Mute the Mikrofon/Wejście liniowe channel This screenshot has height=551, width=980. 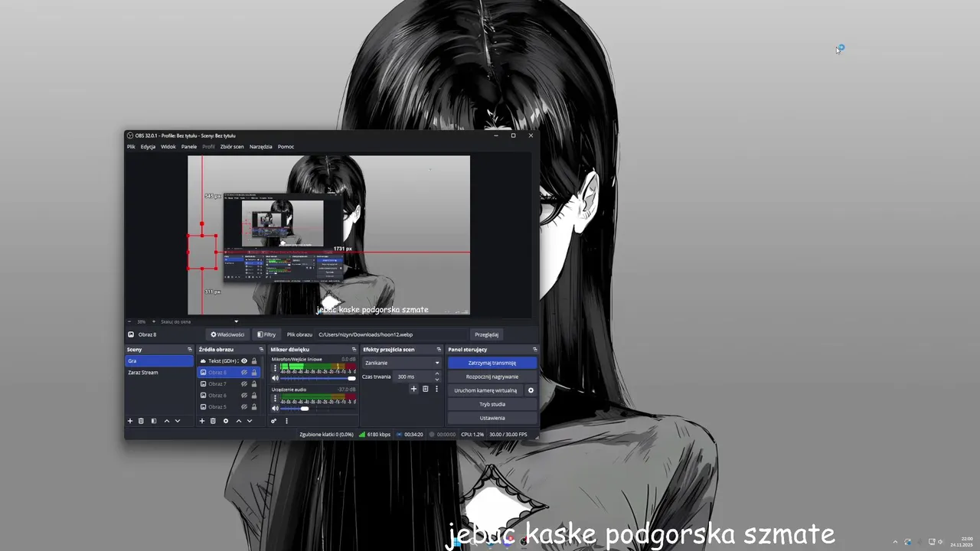276,378
